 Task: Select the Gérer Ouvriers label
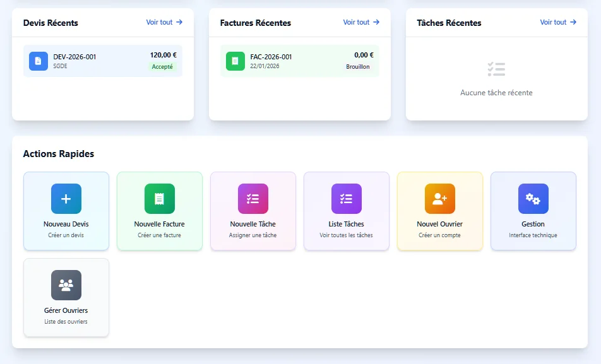(x=66, y=310)
